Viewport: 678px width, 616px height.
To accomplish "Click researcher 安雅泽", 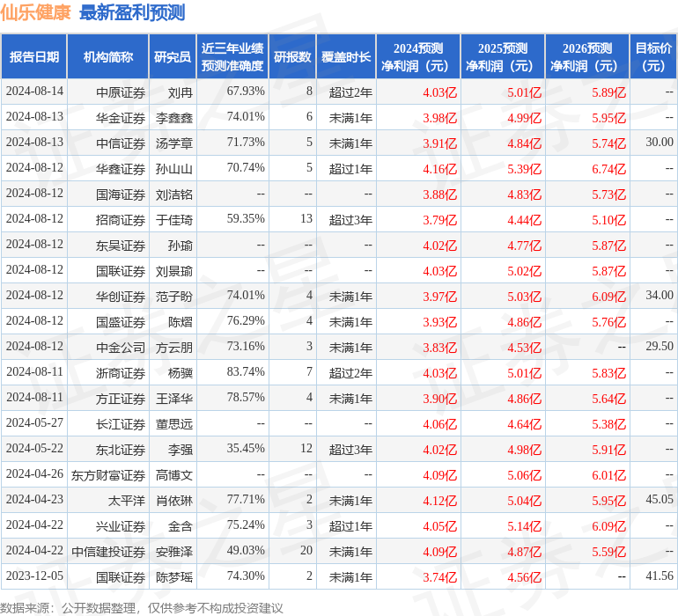I will click(x=174, y=552).
